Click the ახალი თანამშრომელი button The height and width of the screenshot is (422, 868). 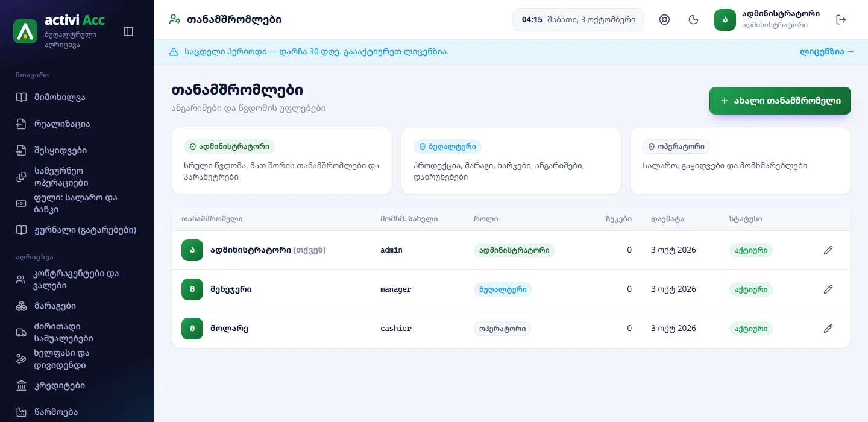pyautogui.click(x=780, y=101)
